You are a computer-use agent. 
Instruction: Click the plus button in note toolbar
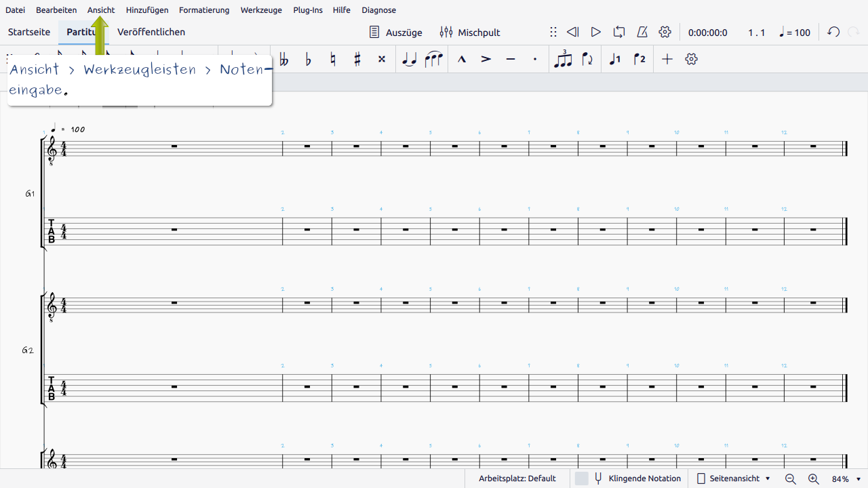667,60
